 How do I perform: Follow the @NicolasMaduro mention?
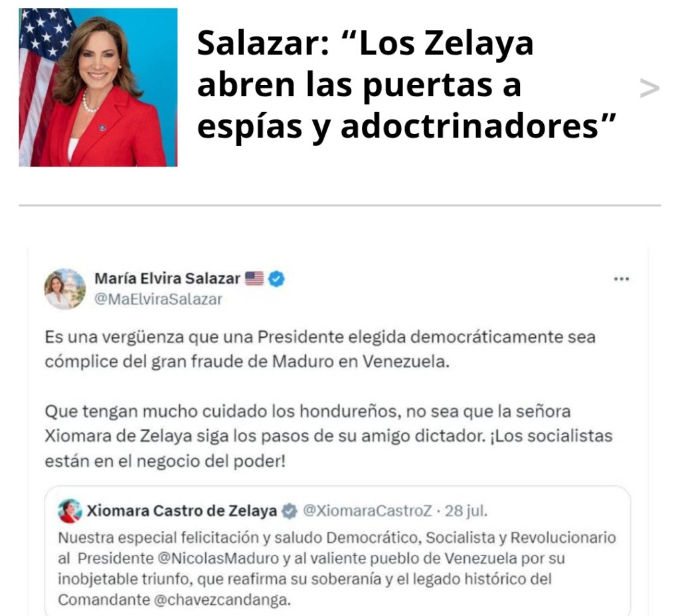point(218,558)
